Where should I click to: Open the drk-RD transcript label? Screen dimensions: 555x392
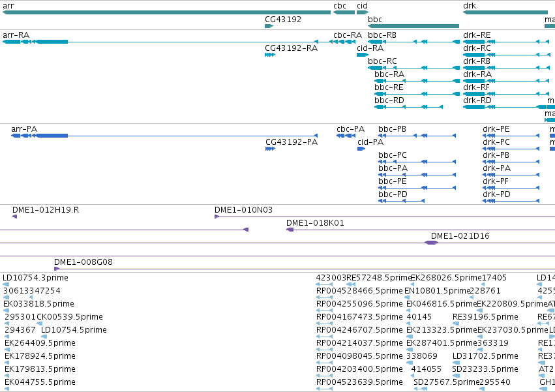477,100
